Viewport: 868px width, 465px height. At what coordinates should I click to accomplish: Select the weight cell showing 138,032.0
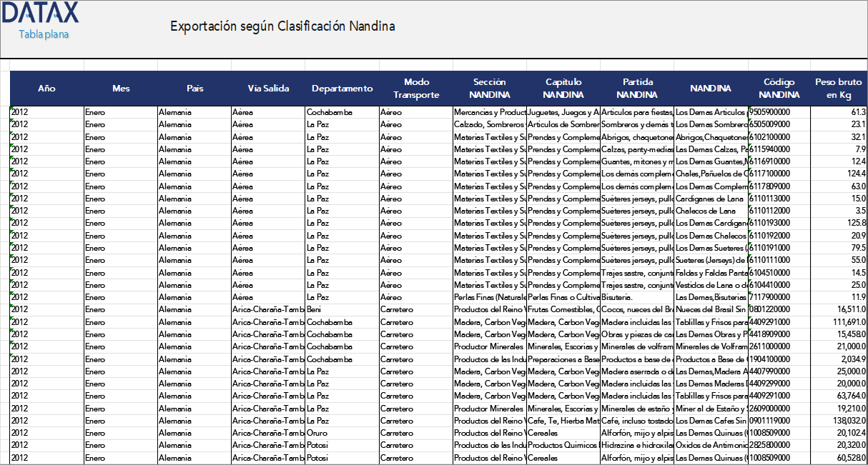839,421
